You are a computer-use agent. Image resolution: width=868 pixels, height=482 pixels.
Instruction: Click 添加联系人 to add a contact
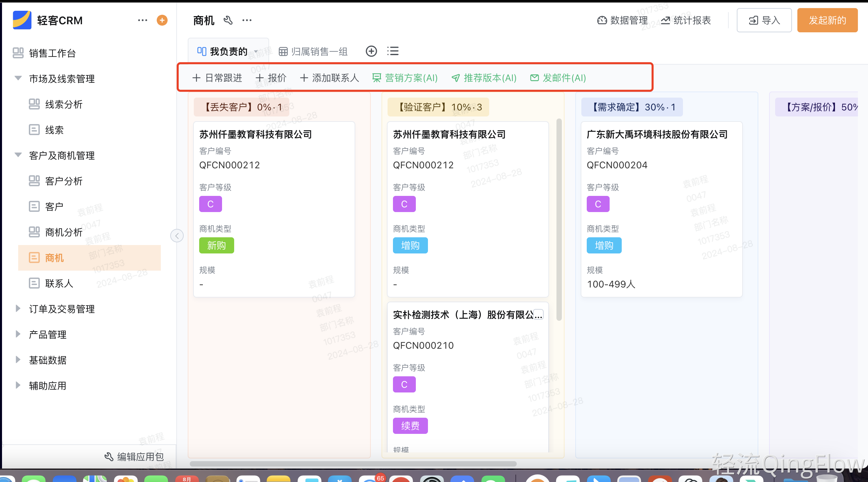(329, 78)
